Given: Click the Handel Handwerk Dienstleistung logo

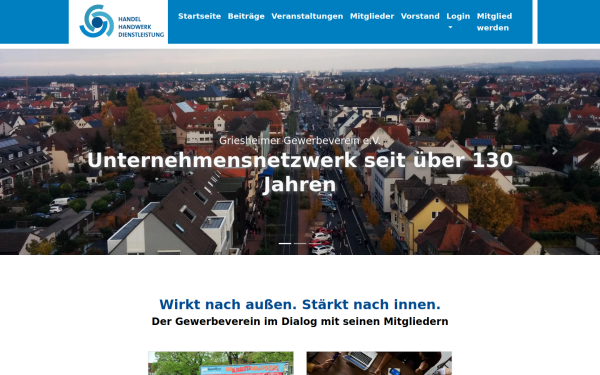Looking at the screenshot, I should [x=122, y=21].
